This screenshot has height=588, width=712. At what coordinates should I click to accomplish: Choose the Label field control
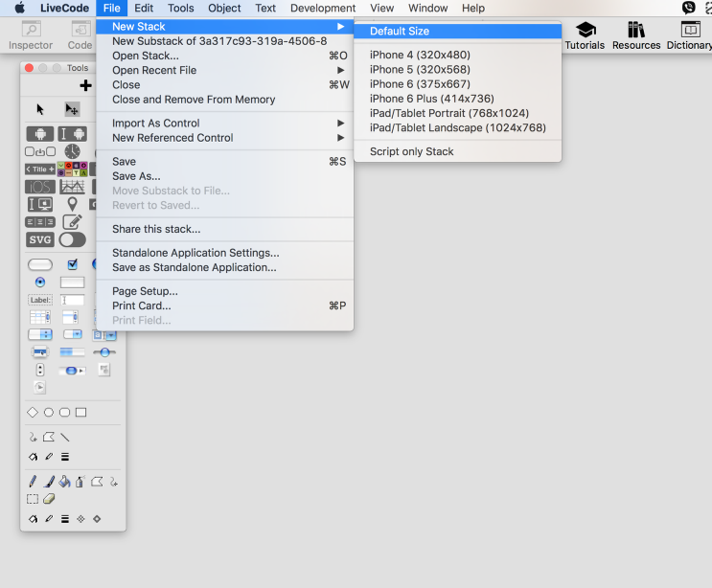(40, 300)
